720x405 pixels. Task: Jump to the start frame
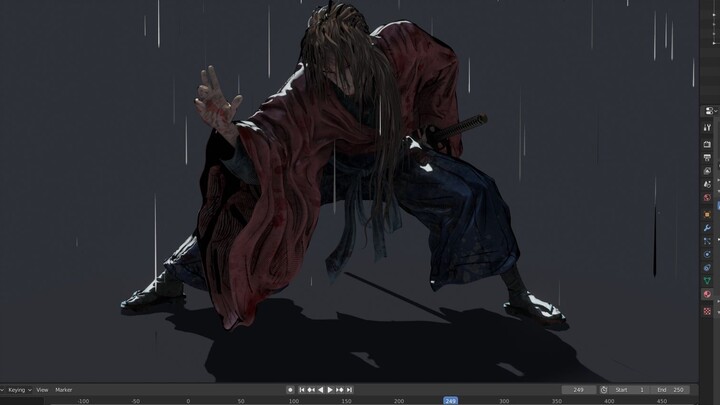click(302, 390)
